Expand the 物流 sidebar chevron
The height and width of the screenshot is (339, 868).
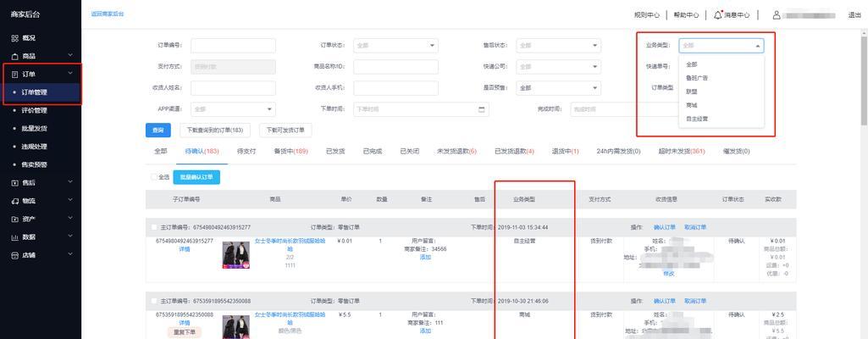click(x=70, y=201)
